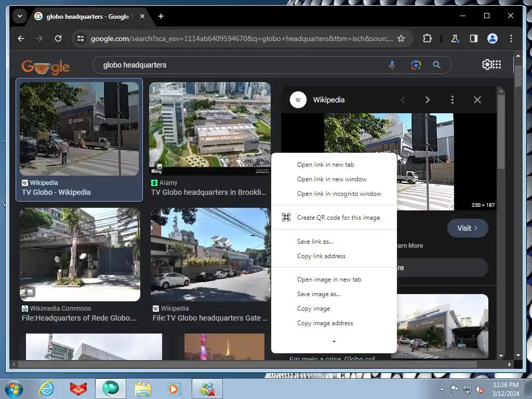
Task: Reload the current page
Action: tap(58, 38)
